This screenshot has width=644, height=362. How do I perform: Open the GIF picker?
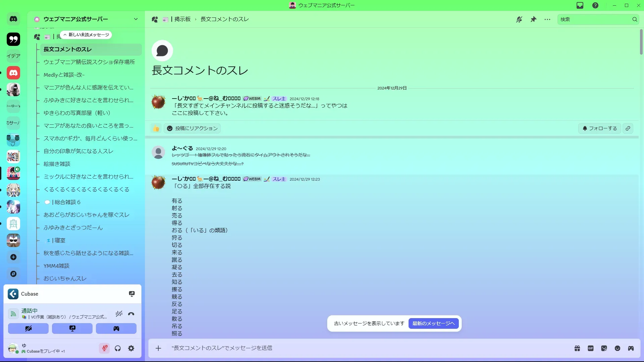pos(591,348)
